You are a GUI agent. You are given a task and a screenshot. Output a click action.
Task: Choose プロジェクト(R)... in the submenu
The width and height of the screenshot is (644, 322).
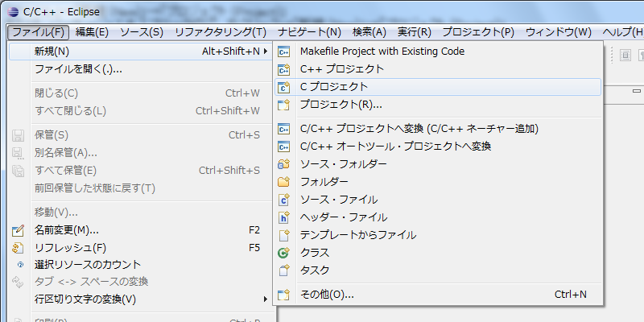438,105
